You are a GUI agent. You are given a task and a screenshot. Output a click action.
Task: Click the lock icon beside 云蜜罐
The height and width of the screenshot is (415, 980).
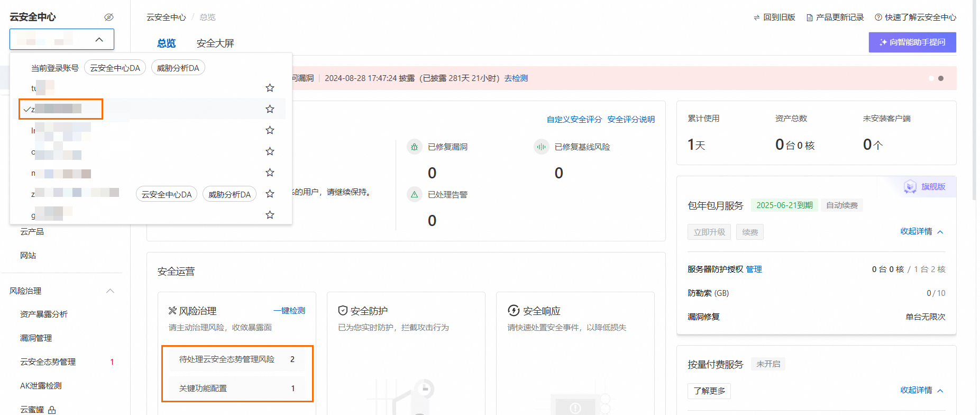52,410
